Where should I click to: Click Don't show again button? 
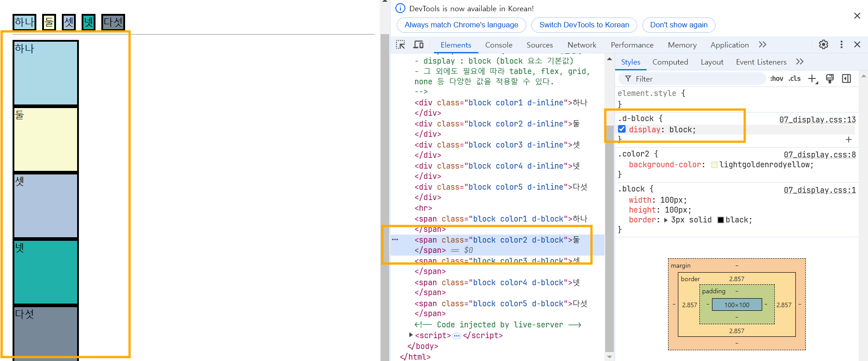[679, 25]
